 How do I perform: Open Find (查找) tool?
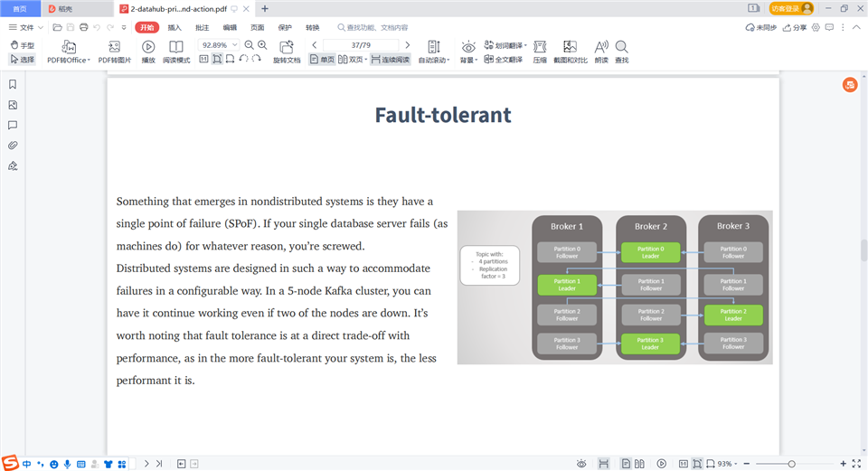[x=622, y=52]
